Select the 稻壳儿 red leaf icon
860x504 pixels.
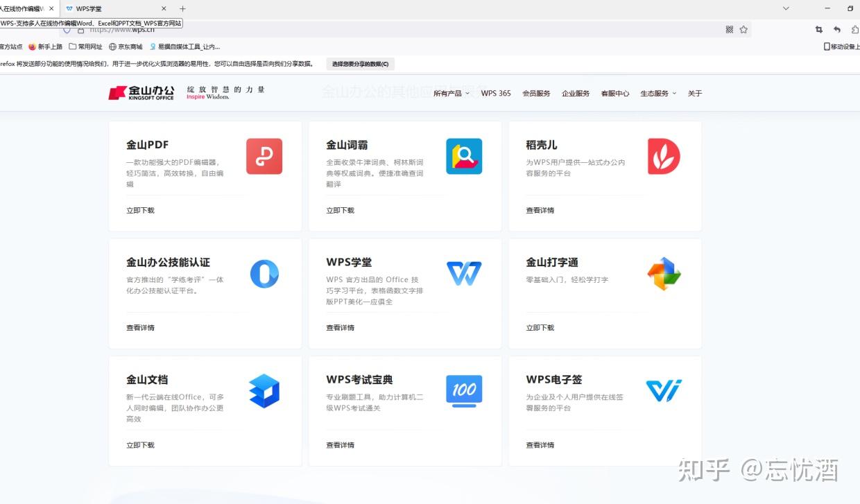(664, 156)
